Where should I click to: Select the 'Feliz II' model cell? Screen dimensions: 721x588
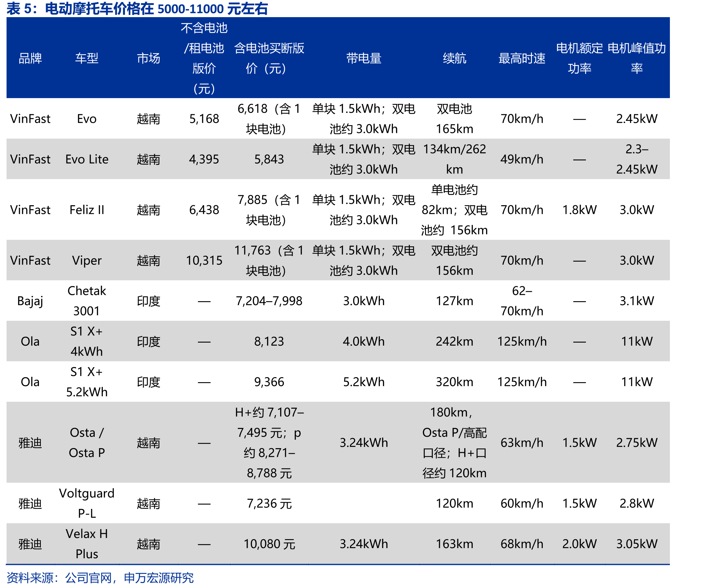[x=87, y=210]
